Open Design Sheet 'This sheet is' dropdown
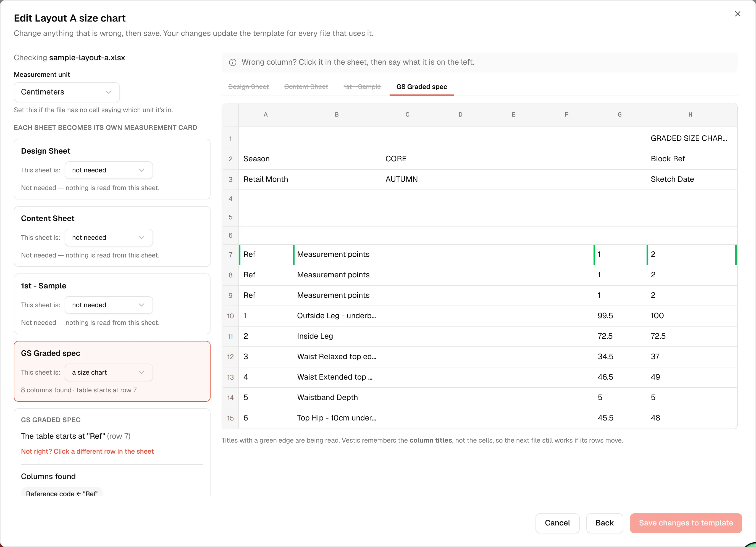This screenshot has width=756, height=547. (x=109, y=170)
